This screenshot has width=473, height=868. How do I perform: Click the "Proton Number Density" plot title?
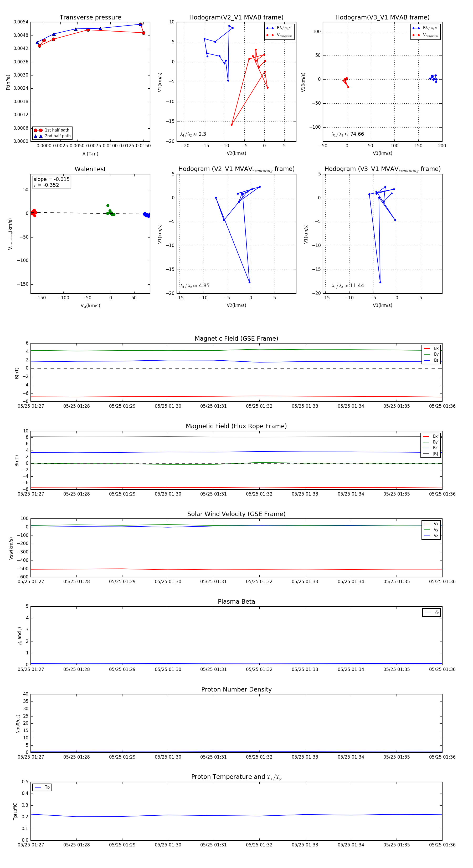click(236, 689)
